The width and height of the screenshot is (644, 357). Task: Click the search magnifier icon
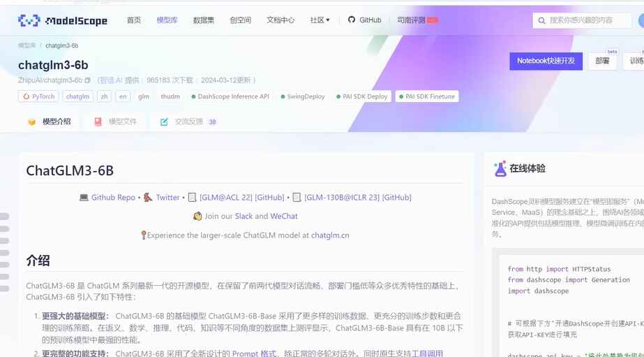541,20
